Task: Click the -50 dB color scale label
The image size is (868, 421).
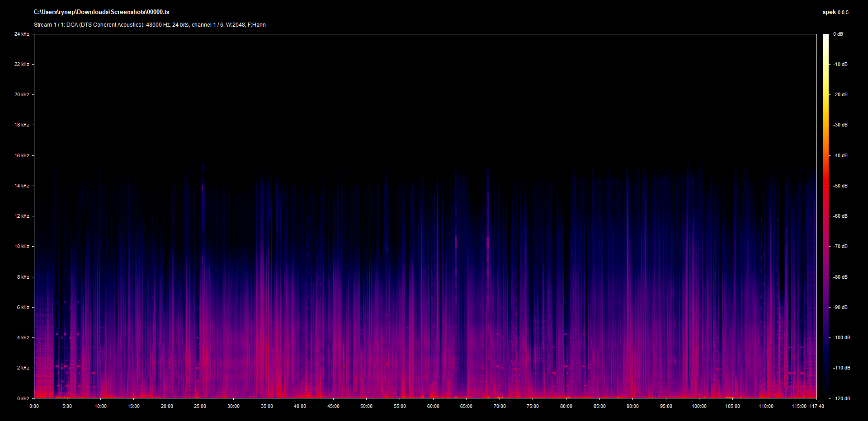Action: (x=840, y=186)
